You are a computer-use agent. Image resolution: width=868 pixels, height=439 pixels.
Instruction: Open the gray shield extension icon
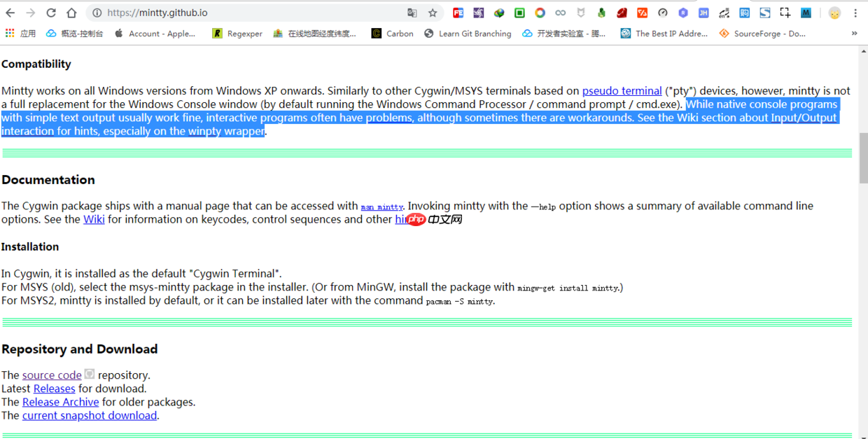tap(581, 13)
